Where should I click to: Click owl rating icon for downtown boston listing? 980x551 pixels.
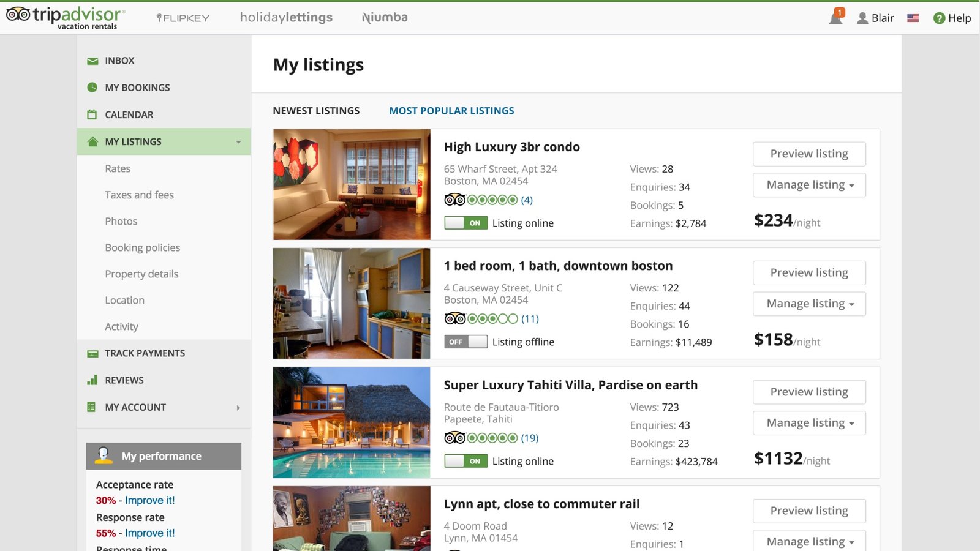tap(454, 318)
